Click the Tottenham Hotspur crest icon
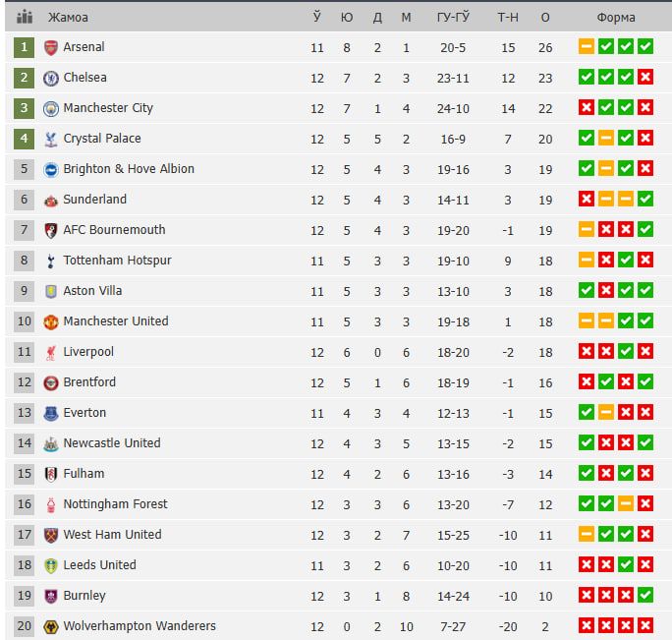This screenshot has width=672, height=640. (x=51, y=261)
